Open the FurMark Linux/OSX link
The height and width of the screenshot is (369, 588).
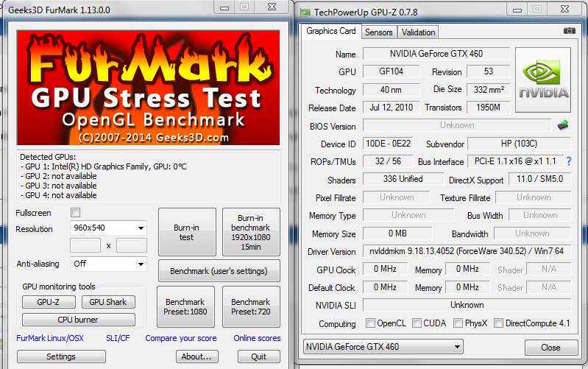pos(50,338)
